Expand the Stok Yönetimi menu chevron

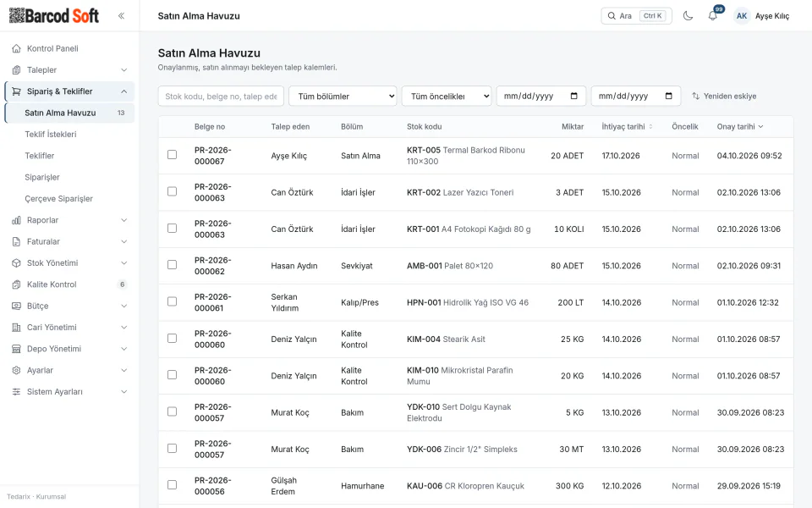click(x=123, y=262)
